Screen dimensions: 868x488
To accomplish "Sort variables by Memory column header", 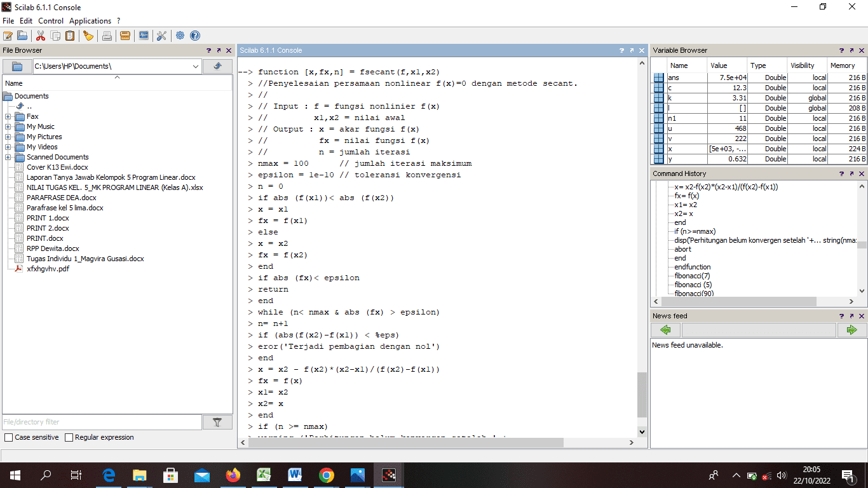I will pyautogui.click(x=846, y=65).
